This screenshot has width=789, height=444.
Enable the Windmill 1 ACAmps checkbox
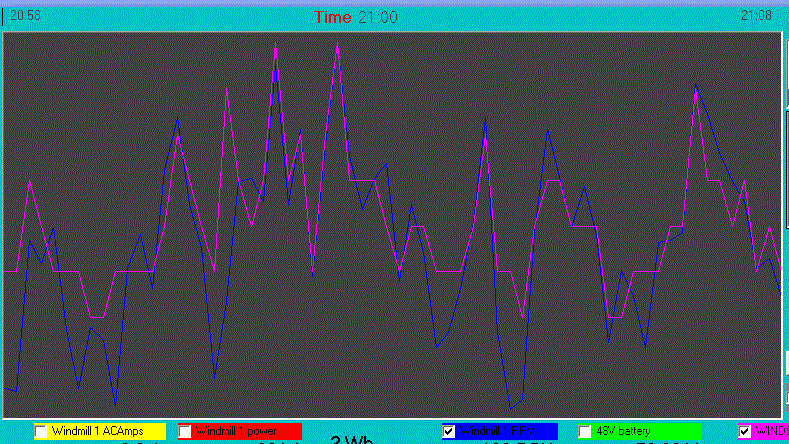(x=41, y=431)
